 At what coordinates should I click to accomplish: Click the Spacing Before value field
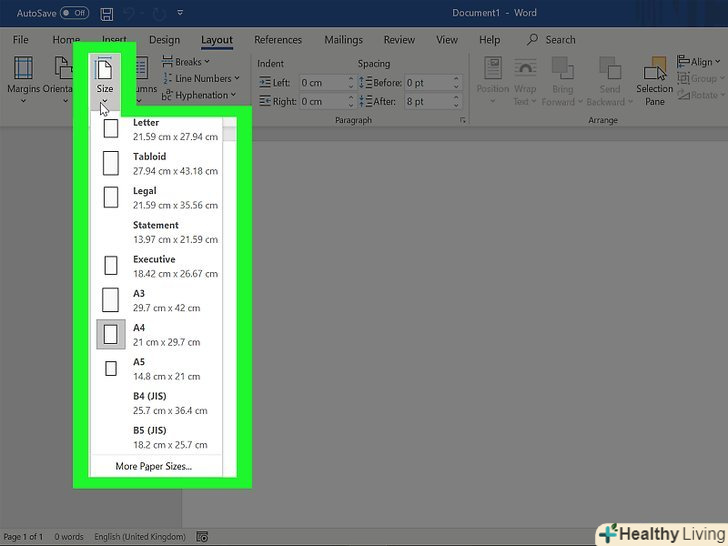click(x=428, y=83)
